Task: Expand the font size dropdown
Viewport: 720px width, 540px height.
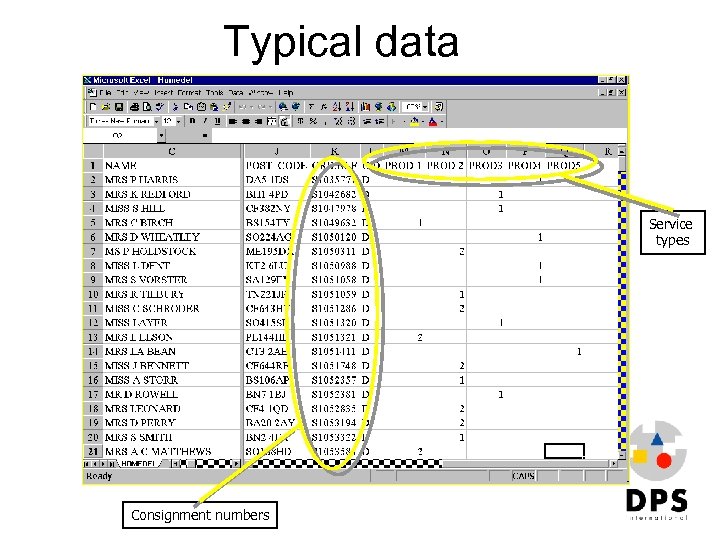Action: click(178, 121)
